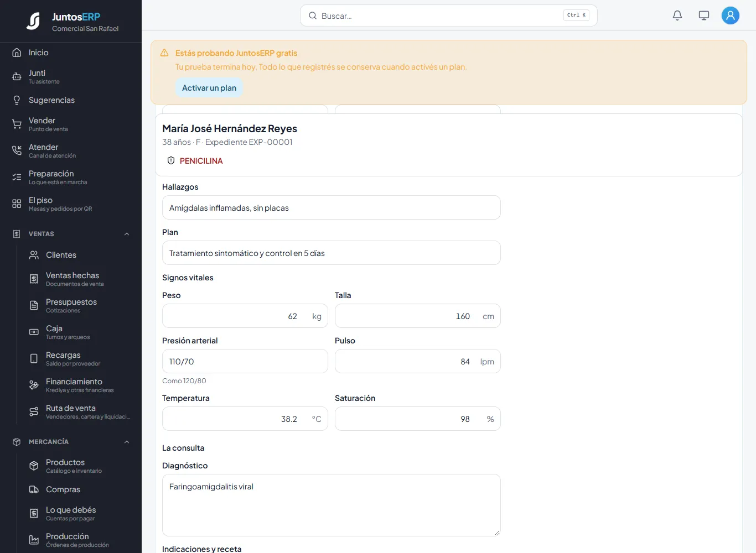Click the JuntosERP logo icon
The height and width of the screenshot is (553, 756).
click(x=33, y=21)
